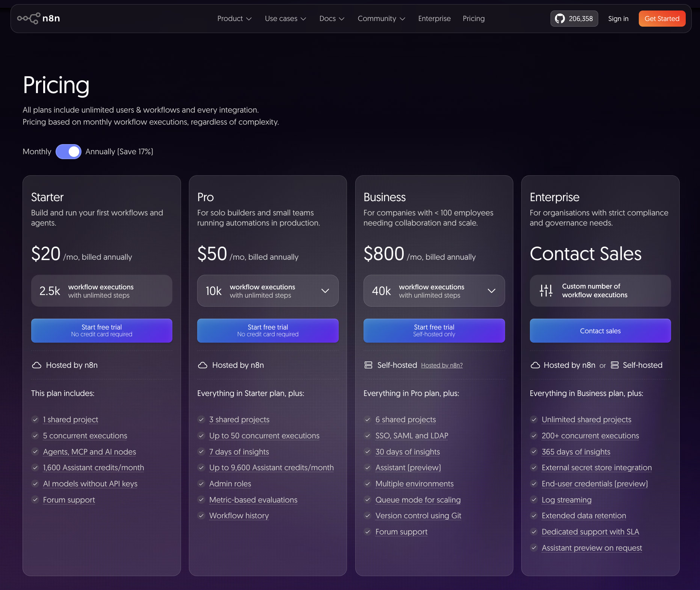
Task: Click the server icon beside Self-hosted in Business
Action: coord(368,365)
